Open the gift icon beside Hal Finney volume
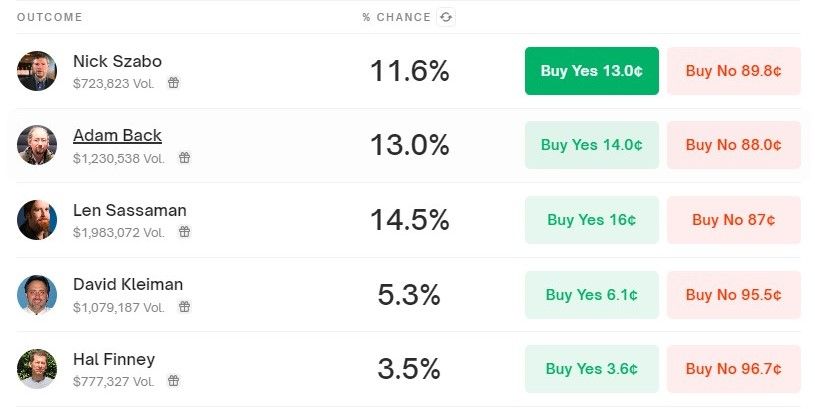The width and height of the screenshot is (815, 409). pyautogui.click(x=174, y=381)
